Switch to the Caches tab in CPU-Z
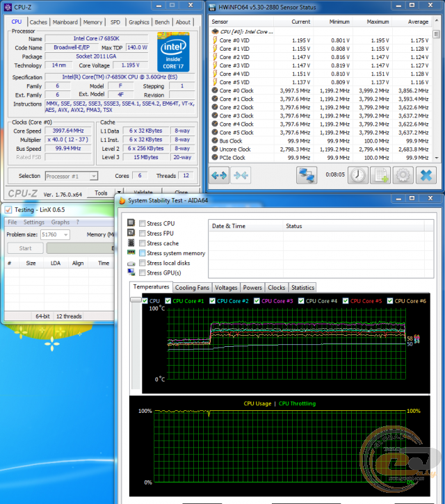 tap(38, 22)
